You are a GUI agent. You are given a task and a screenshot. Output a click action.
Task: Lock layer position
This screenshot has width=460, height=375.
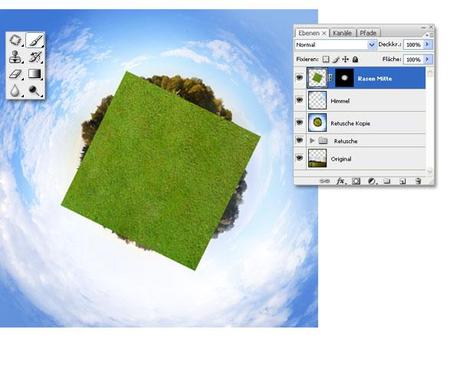click(x=345, y=59)
